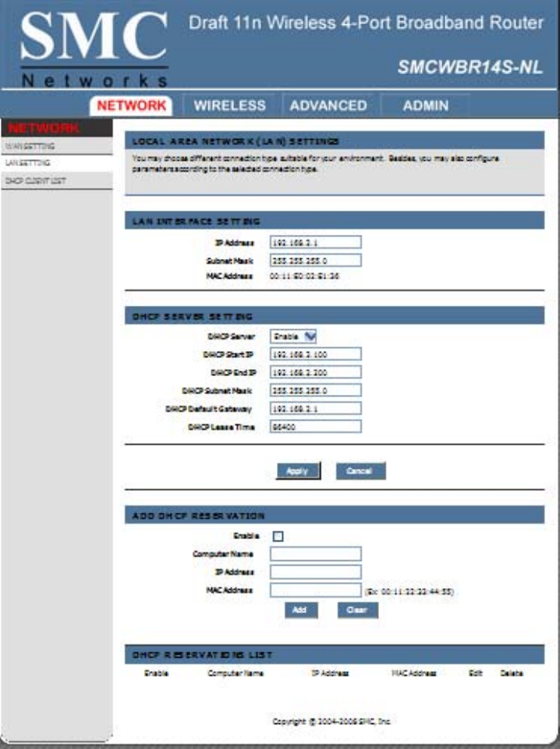Click the DHCP Default Gateway field
Image resolution: width=560 pixels, height=749 pixels.
point(316,408)
